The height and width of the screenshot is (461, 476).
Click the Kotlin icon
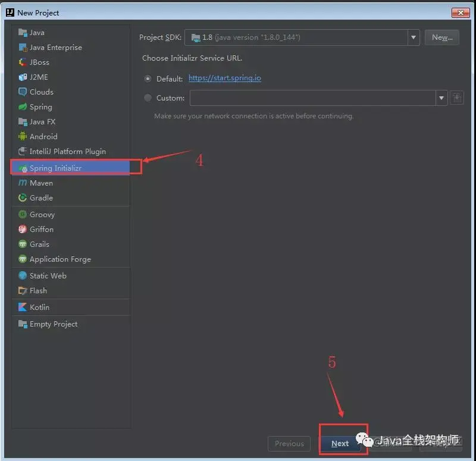point(23,307)
